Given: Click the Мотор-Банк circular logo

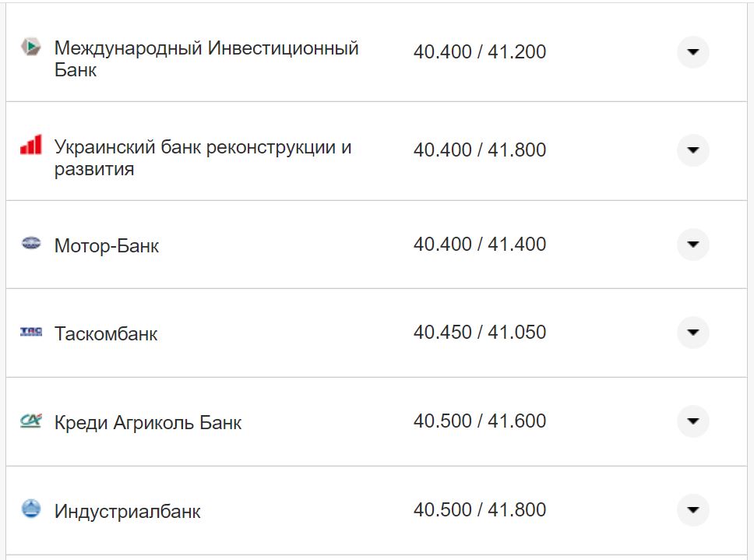Looking at the screenshot, I should click(x=30, y=243).
